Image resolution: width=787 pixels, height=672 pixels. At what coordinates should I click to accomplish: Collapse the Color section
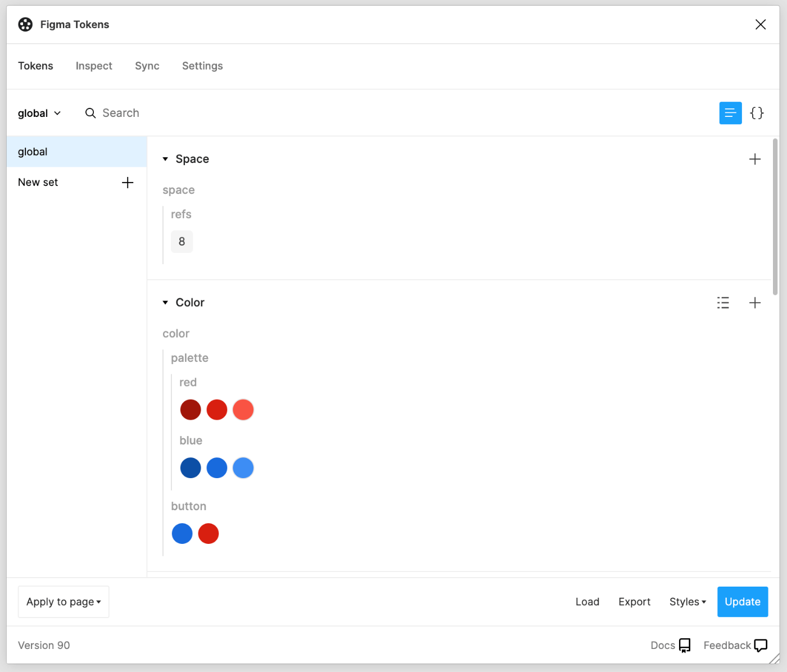(165, 303)
